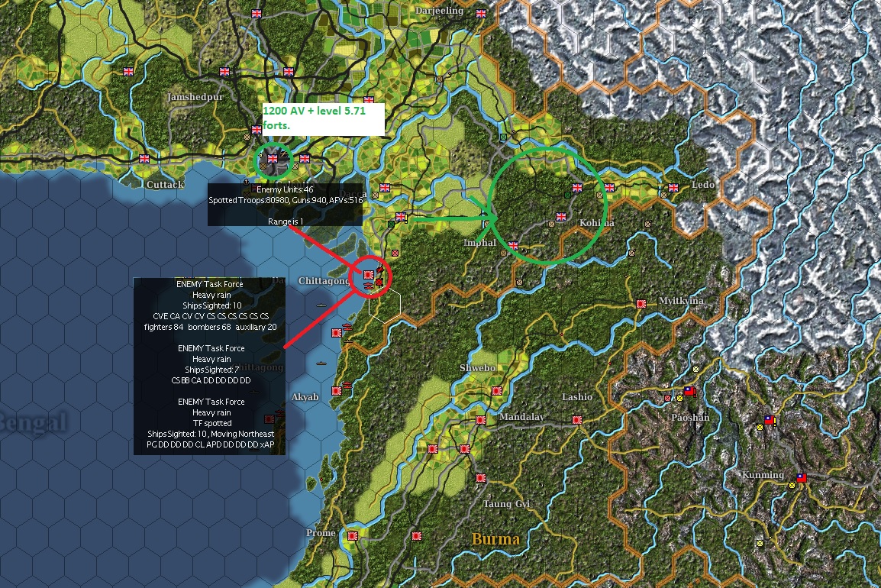Select the Japanese base flag at Akyab
The width and height of the screenshot is (881, 588).
pyautogui.click(x=337, y=391)
